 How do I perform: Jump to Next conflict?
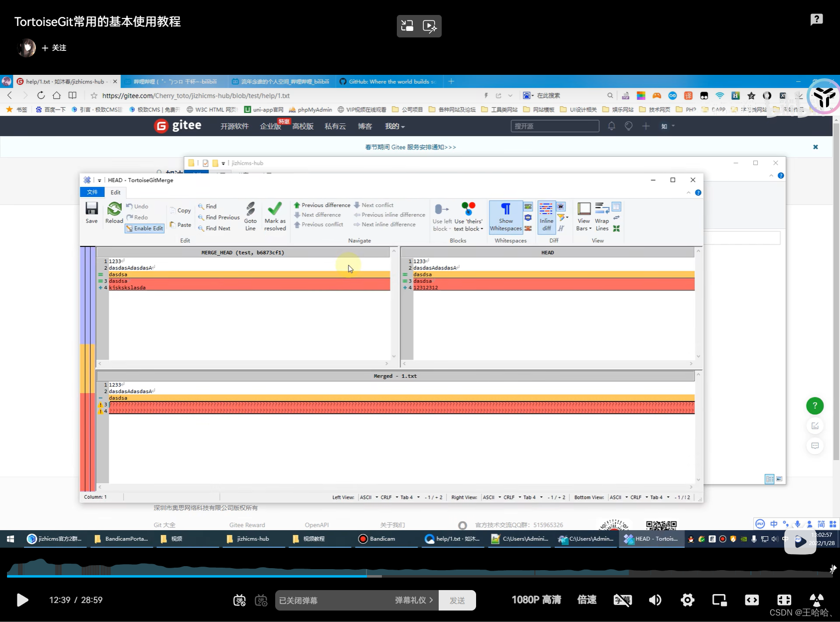373,205
